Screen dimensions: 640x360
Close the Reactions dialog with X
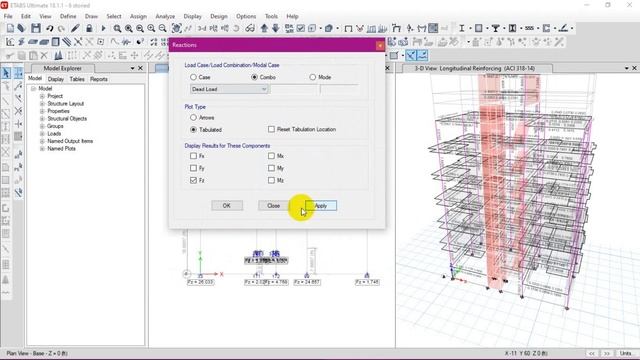pyautogui.click(x=380, y=45)
